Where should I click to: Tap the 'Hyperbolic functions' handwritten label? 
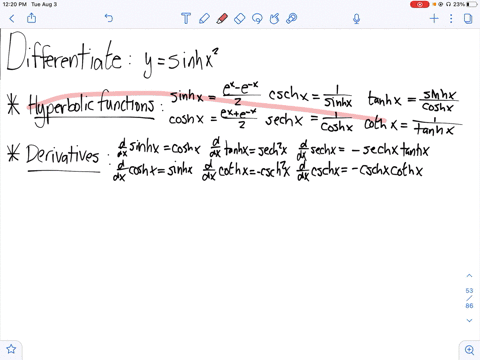[x=91, y=107]
